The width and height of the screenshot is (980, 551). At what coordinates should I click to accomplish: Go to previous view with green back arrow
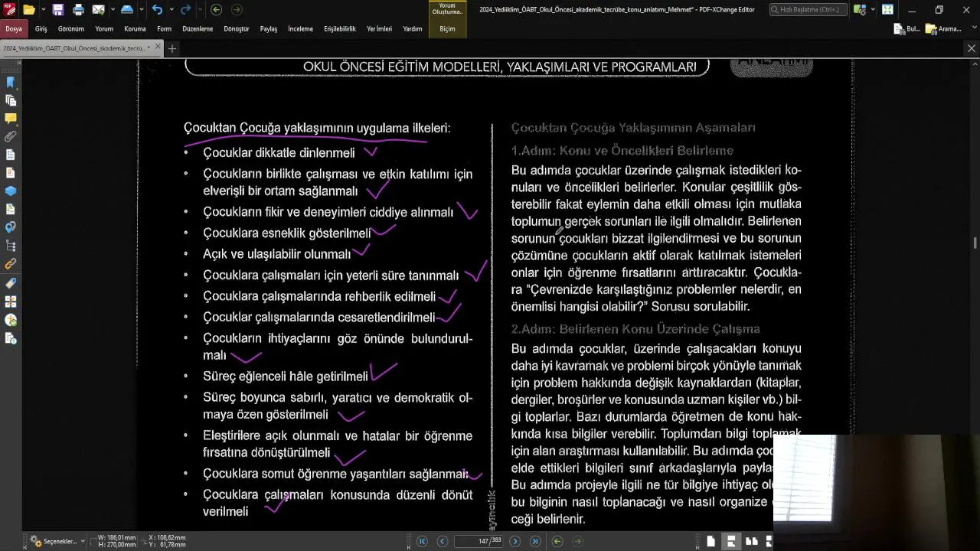216,10
